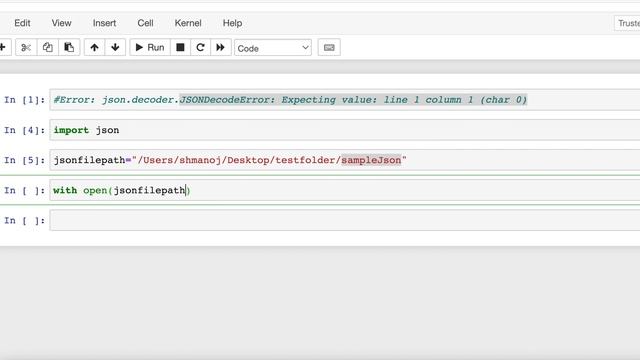Click the In [4]: prompt label

pos(24,130)
